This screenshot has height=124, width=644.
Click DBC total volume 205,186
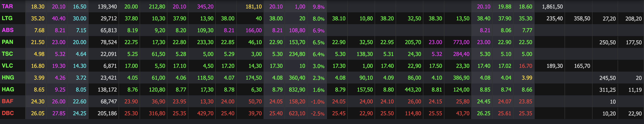(107, 113)
